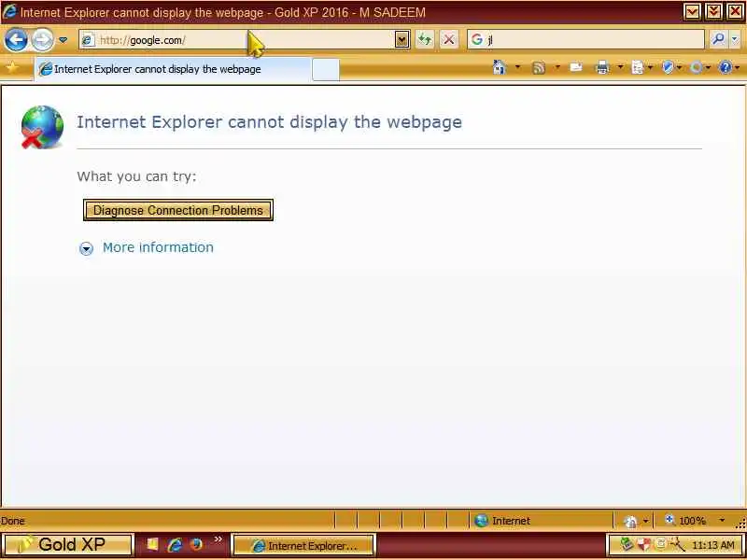
Task: Launch Firefox from quick launch
Action: [196, 544]
